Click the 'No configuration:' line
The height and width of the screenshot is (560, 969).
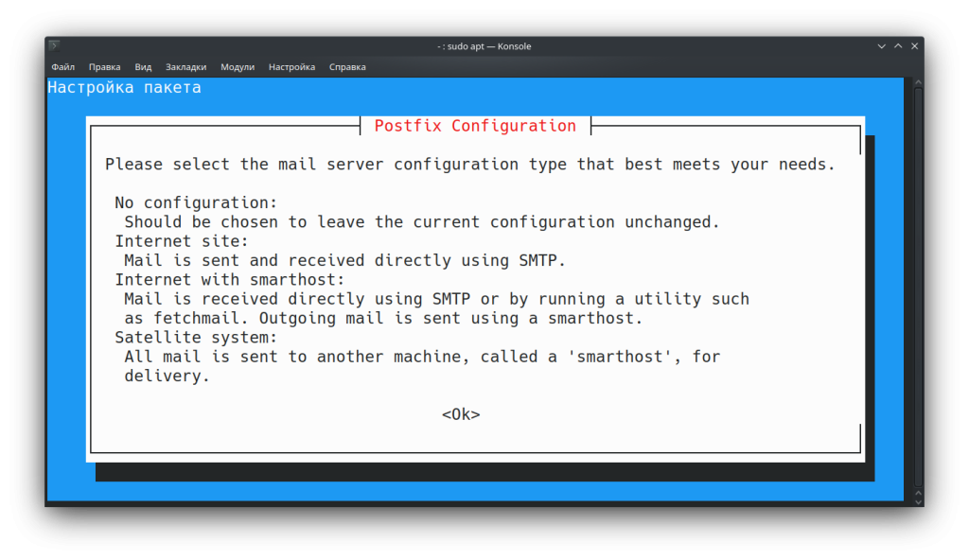tap(196, 202)
